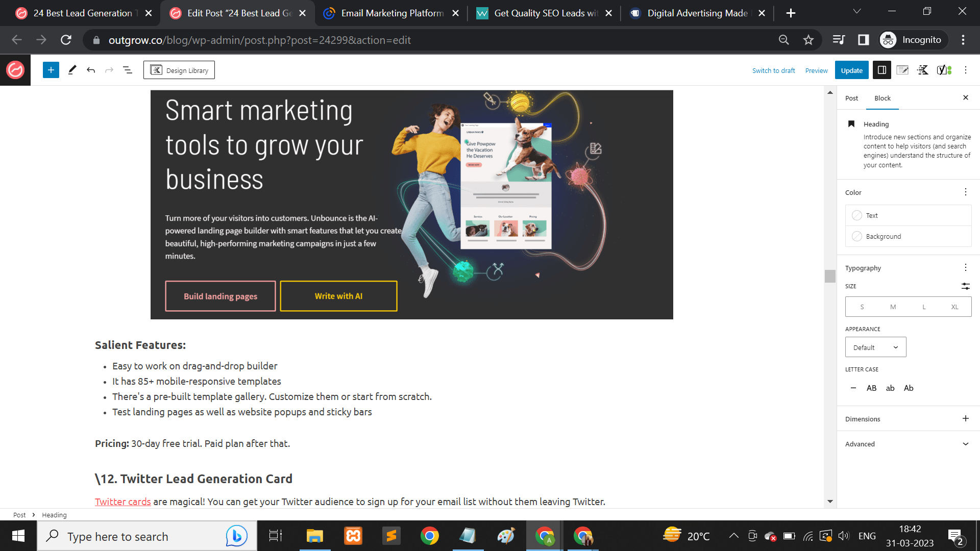Open the Document Overview list icon
Image resolution: width=980 pixels, height=551 pixels.
pos(128,70)
